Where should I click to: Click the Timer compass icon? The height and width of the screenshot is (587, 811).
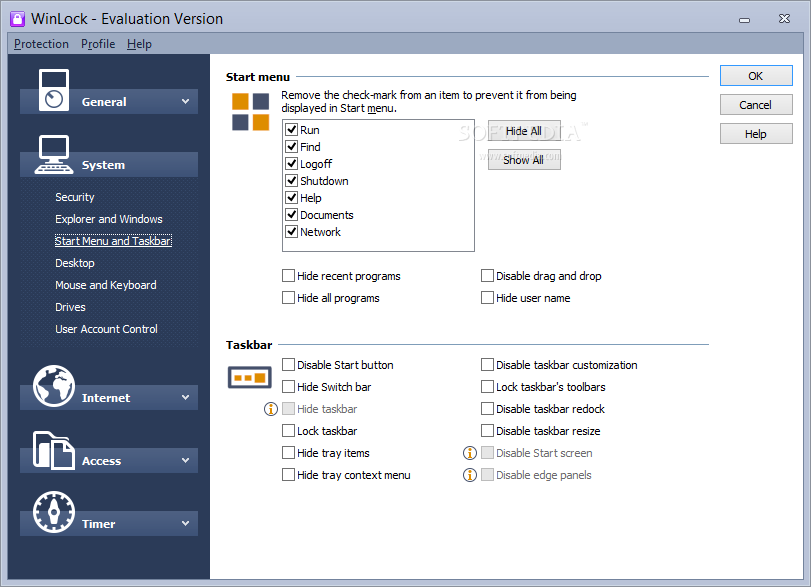pos(54,512)
